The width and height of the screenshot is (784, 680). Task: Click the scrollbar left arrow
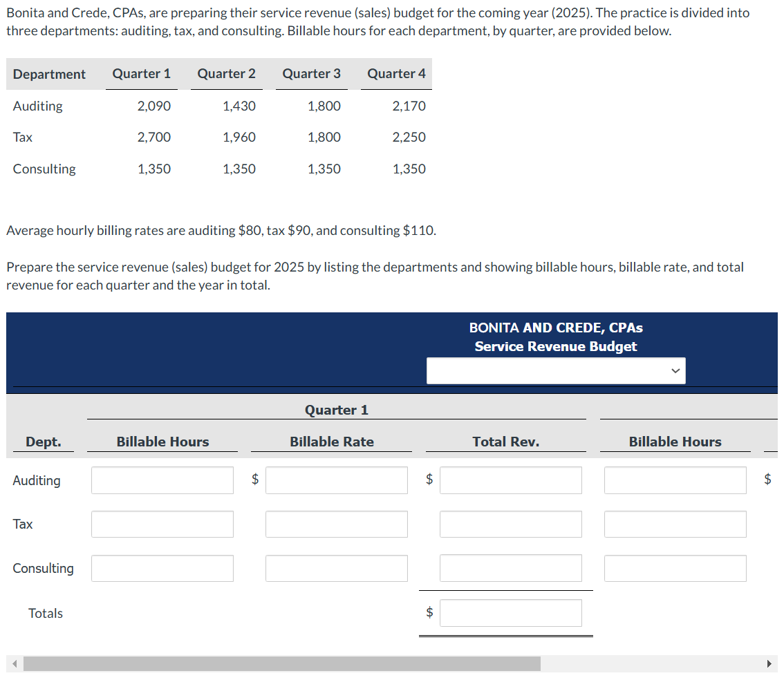click(x=15, y=663)
